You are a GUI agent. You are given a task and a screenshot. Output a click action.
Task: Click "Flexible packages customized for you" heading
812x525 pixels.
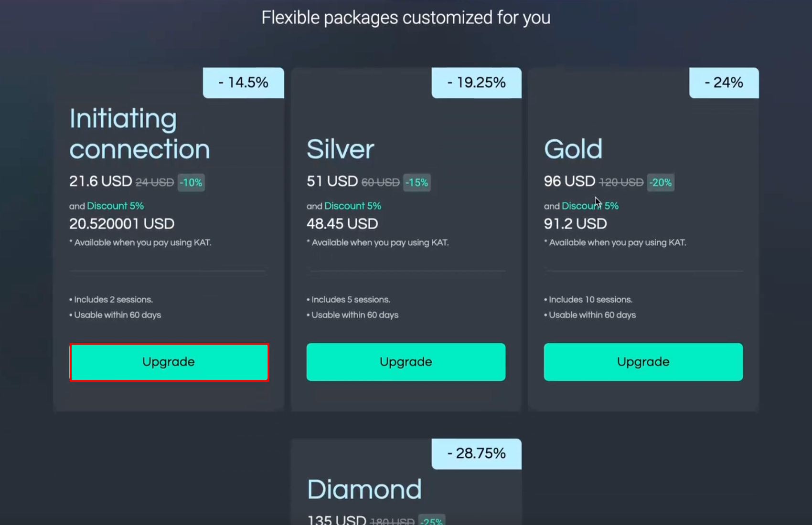coord(406,18)
